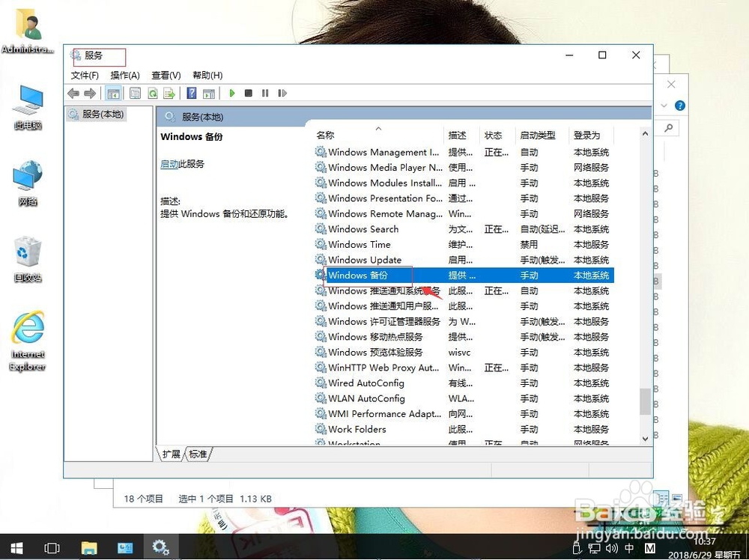The width and height of the screenshot is (749, 560).
Task: Click the back navigation arrow
Action: click(x=73, y=93)
